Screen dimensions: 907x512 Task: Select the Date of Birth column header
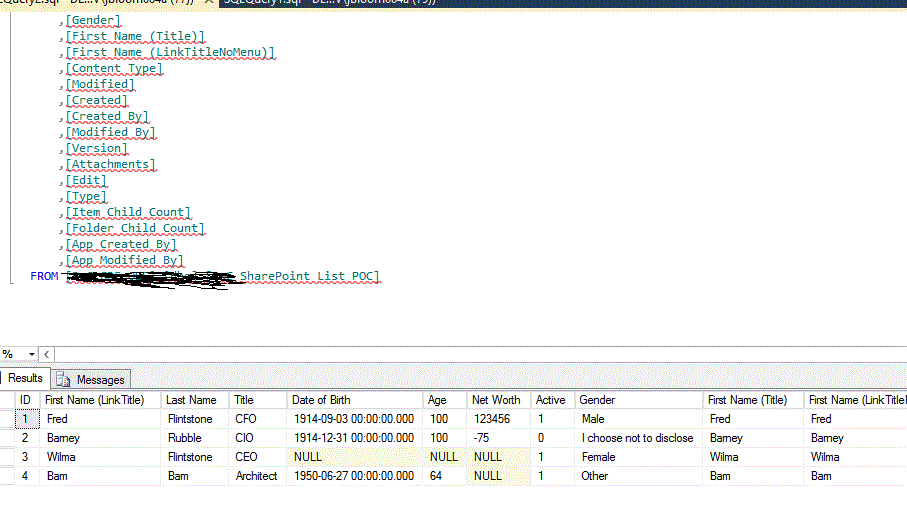355,400
